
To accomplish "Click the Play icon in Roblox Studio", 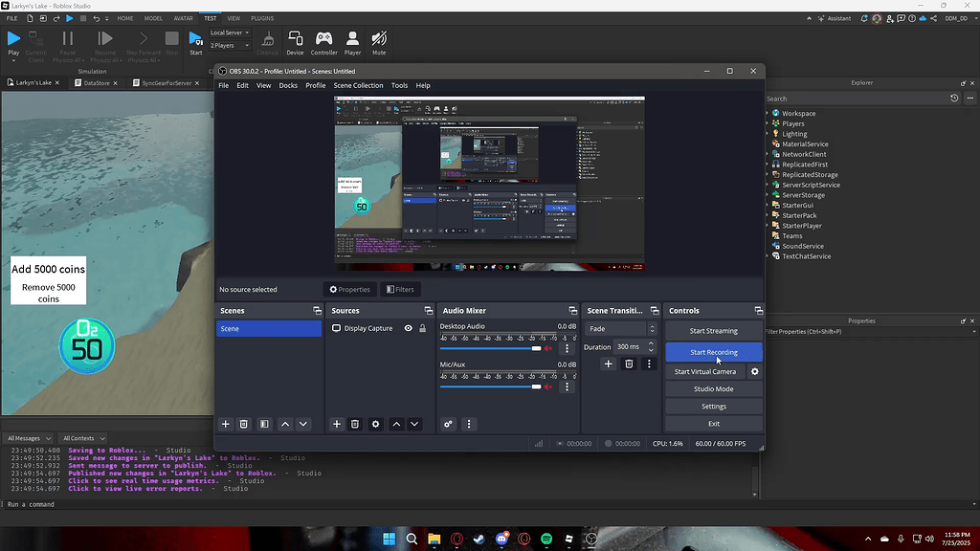I will [13, 38].
